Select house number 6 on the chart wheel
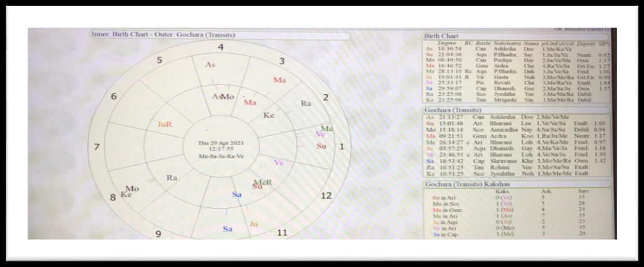This screenshot has width=644, height=267. click(114, 97)
